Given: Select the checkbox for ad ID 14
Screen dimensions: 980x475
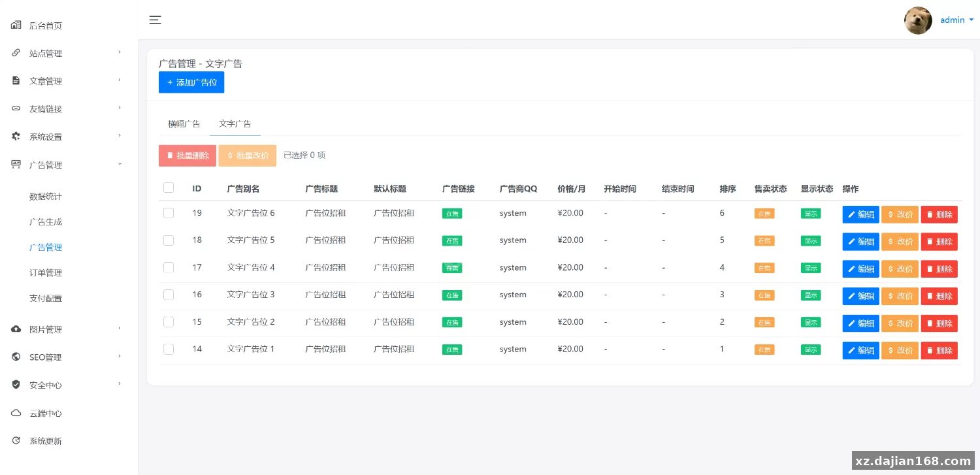Looking at the screenshot, I should point(169,349).
